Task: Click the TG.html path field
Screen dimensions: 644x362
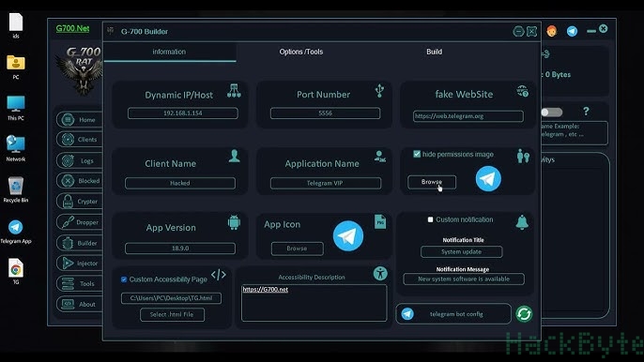Action: [x=171, y=298]
